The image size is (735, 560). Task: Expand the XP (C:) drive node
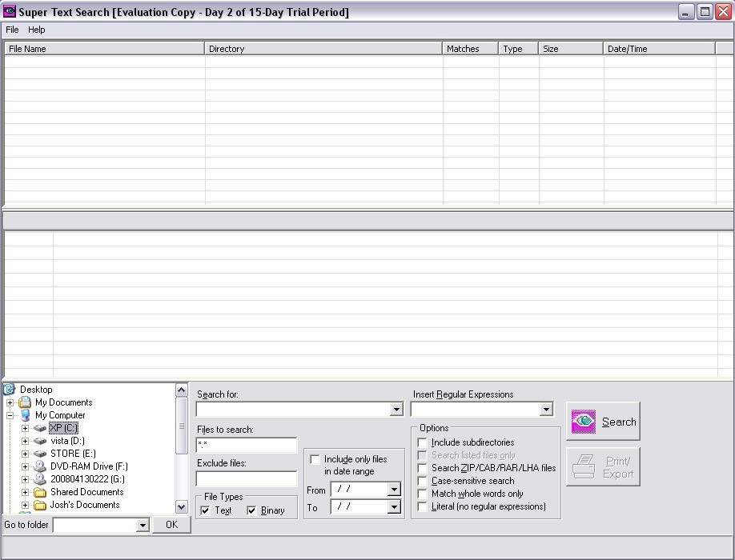[x=26, y=428]
